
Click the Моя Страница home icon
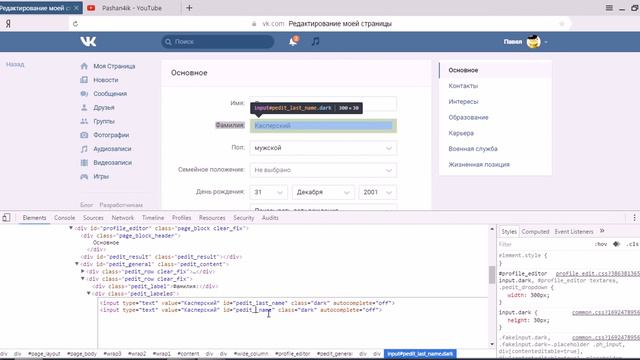click(84, 66)
